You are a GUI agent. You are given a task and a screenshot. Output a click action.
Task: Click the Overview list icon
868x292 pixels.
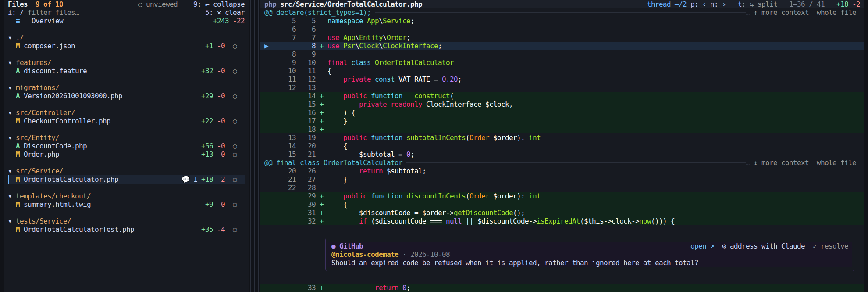click(18, 21)
